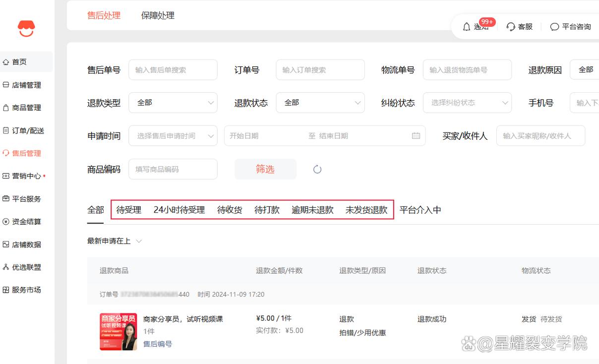Click the 平台咨询 label in top bar
The height and width of the screenshot is (364, 599).
[x=576, y=27]
